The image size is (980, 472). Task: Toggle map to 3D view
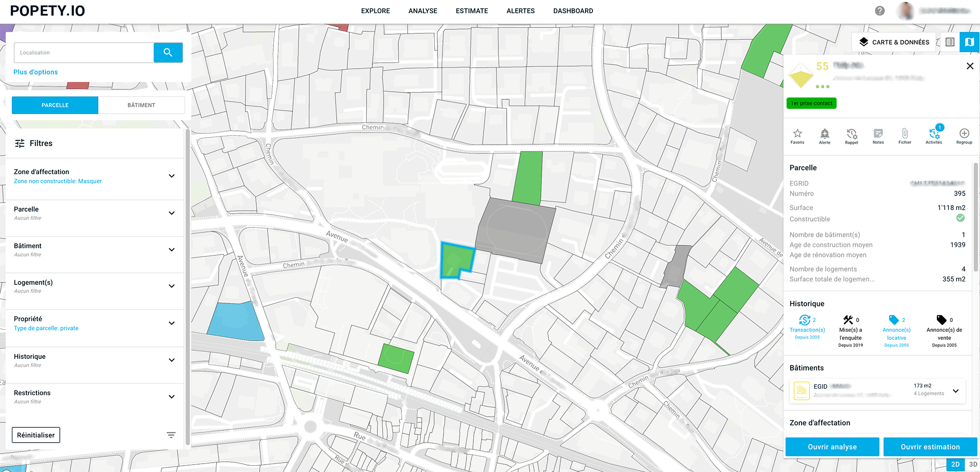(973, 464)
